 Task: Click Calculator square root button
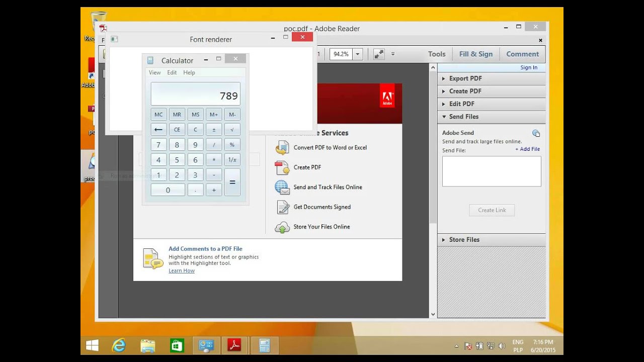(232, 130)
